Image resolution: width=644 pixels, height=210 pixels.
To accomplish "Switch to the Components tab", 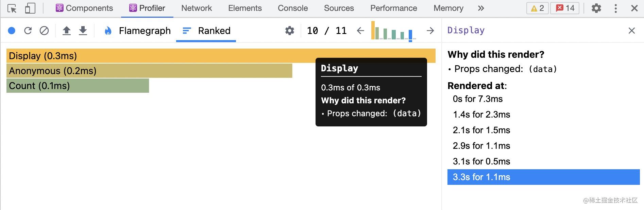I will pyautogui.click(x=84, y=8).
